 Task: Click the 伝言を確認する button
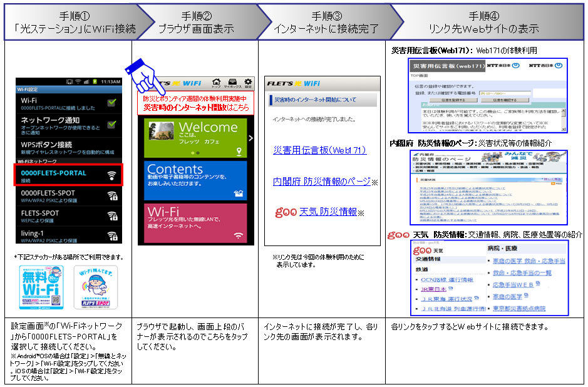pyautogui.click(x=505, y=100)
